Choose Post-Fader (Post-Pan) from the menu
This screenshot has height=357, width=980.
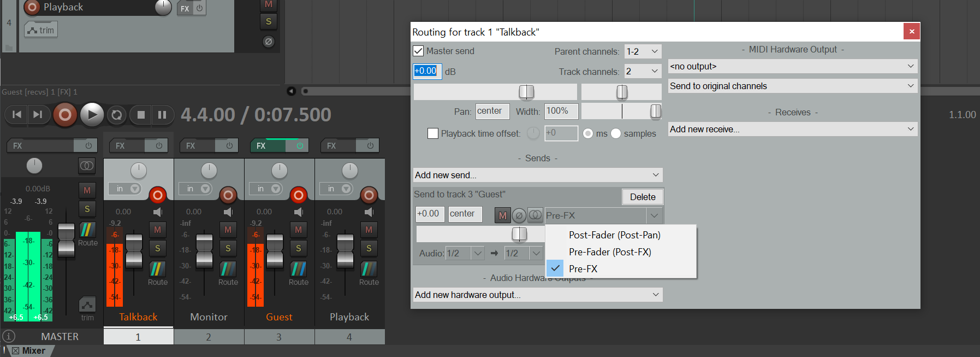coord(614,235)
